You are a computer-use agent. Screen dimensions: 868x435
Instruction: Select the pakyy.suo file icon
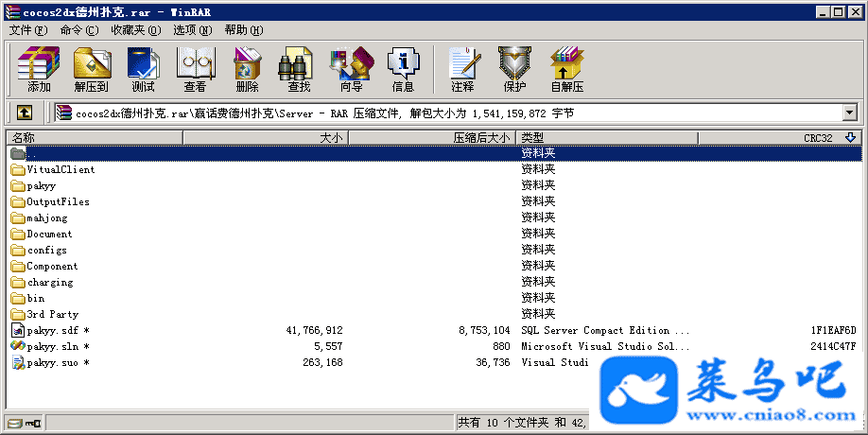(18, 362)
